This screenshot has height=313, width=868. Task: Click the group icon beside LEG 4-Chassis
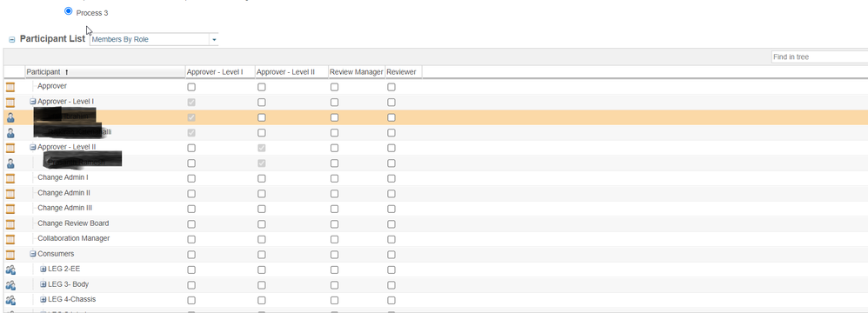[x=10, y=300]
